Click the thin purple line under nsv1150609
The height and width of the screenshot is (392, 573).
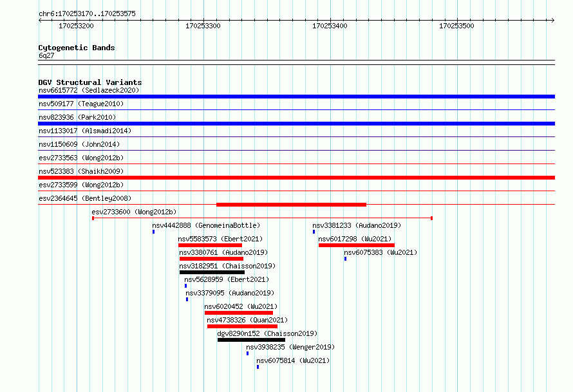coord(296,150)
